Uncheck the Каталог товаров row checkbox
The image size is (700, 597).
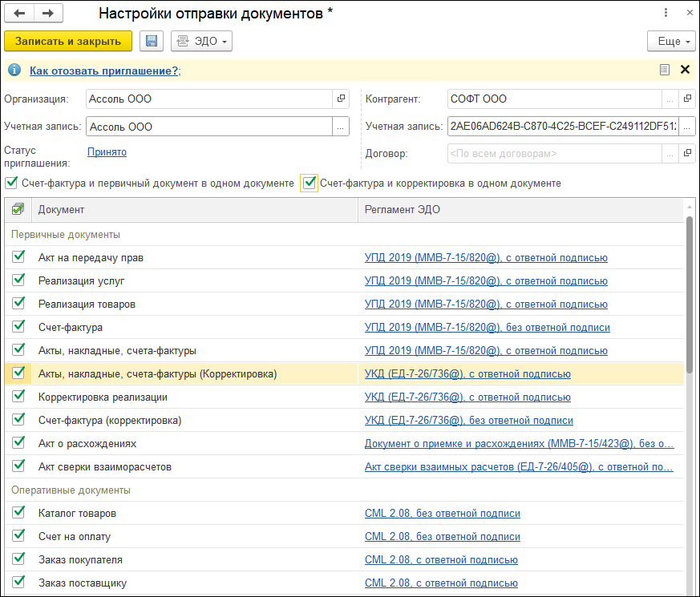pyautogui.click(x=18, y=513)
